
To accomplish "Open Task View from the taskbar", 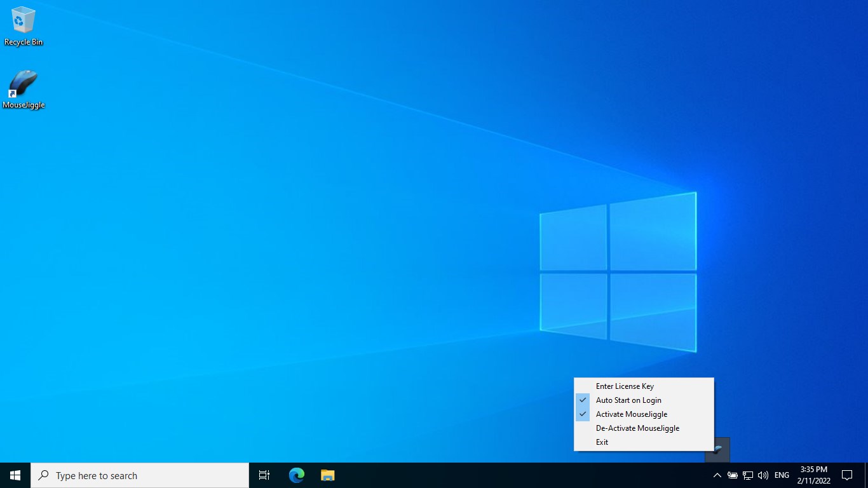I will [264, 475].
